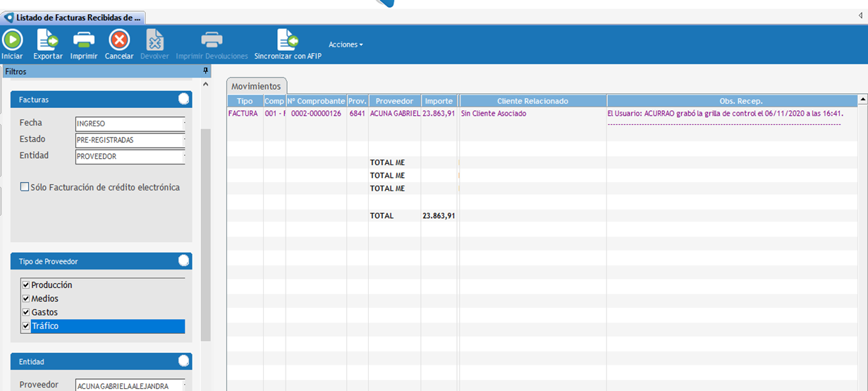Enable Sólo Facturación de crédito electrónica checkbox
Image resolution: width=868 pixels, height=391 pixels.
click(x=25, y=188)
